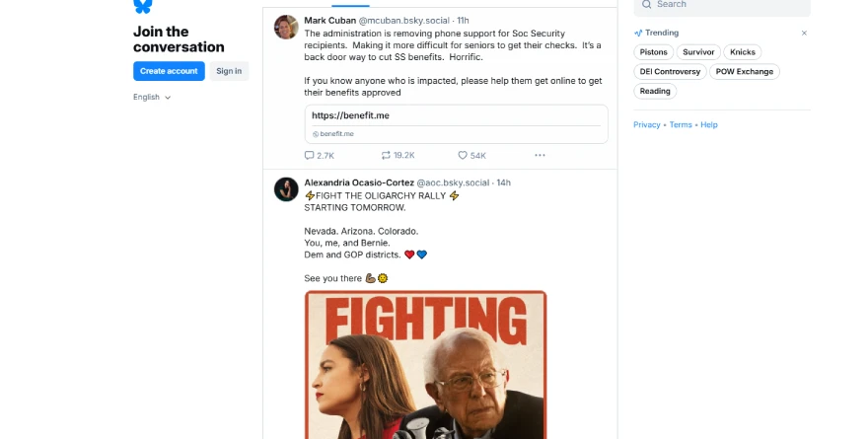Viewport: 868px width, 439px height.
Task: Dismiss the Trending panel
Action: [804, 34]
